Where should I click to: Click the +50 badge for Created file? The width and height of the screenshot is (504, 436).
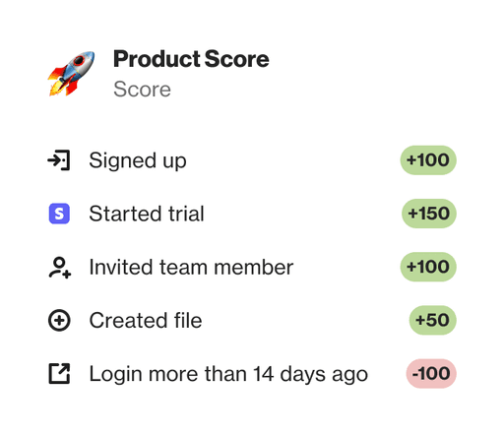click(x=433, y=320)
